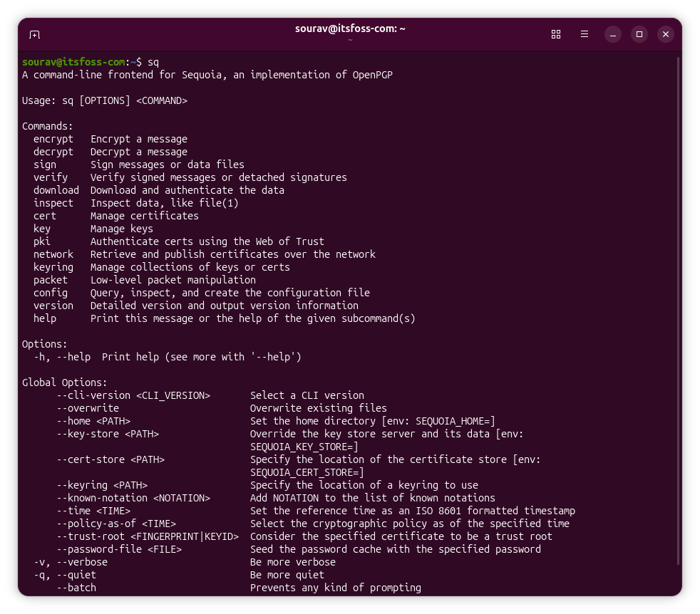Image resolution: width=700 pixels, height=614 pixels.
Task: Click the 'Commands:' heading
Action: 47,126
